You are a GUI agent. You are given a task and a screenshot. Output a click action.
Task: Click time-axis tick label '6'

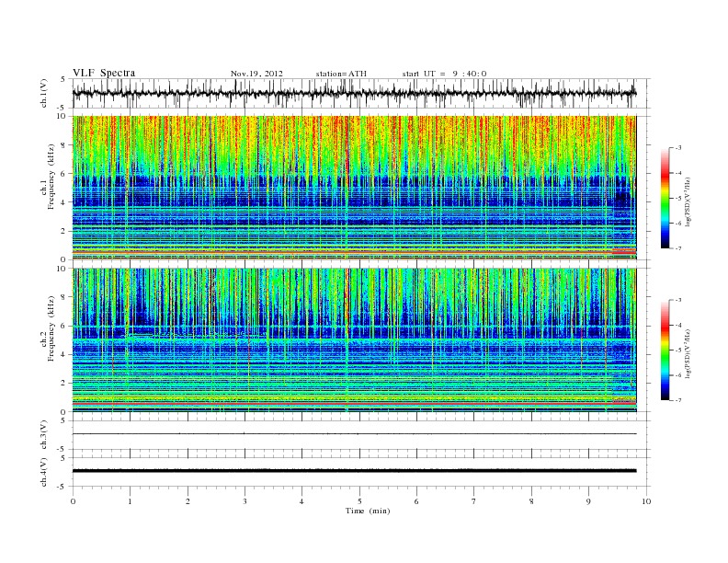coord(417,501)
